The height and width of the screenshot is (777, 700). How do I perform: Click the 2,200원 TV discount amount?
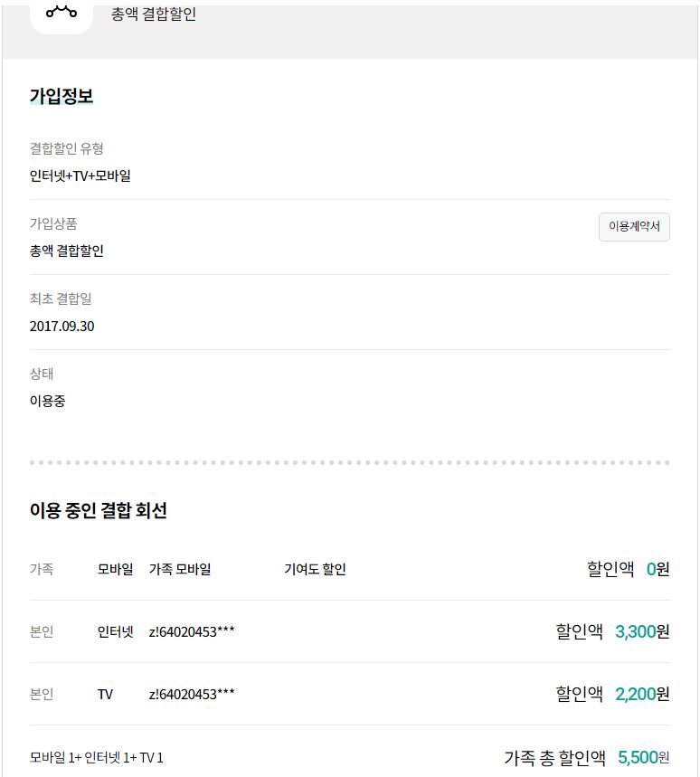tap(642, 694)
